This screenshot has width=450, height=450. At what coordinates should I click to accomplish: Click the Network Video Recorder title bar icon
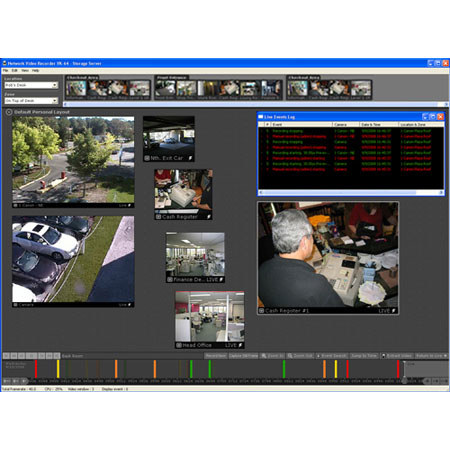(5, 63)
